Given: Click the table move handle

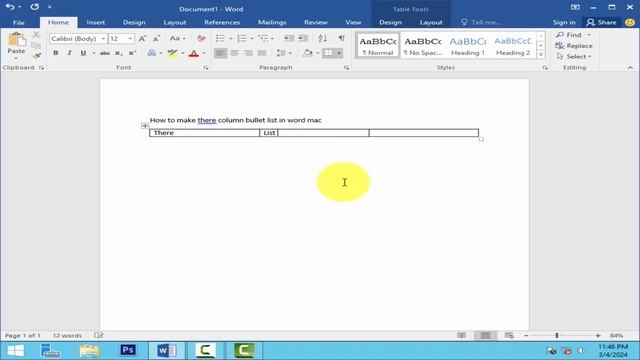Looking at the screenshot, I should tap(145, 126).
